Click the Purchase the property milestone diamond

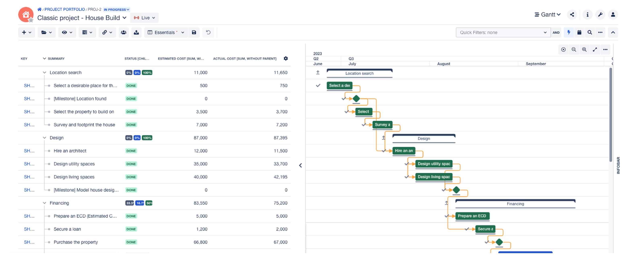coord(499,242)
